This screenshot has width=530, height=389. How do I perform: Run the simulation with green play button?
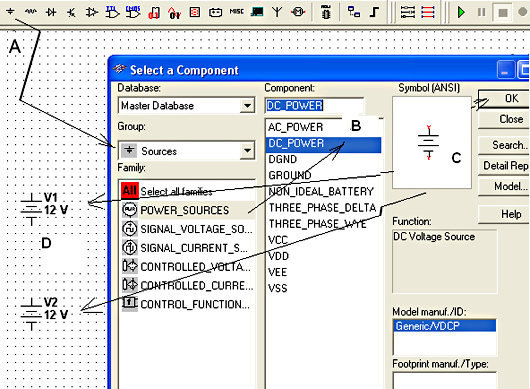click(461, 13)
